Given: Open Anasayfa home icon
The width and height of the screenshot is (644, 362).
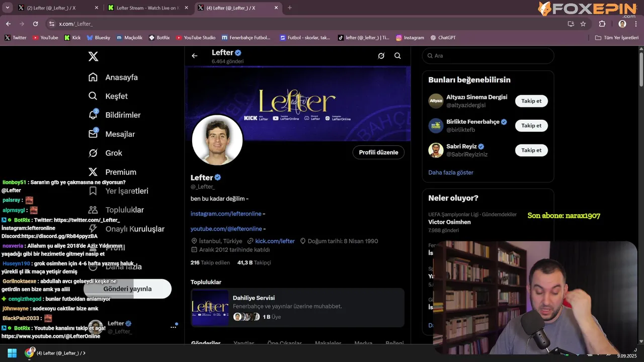Looking at the screenshot, I should [93, 77].
